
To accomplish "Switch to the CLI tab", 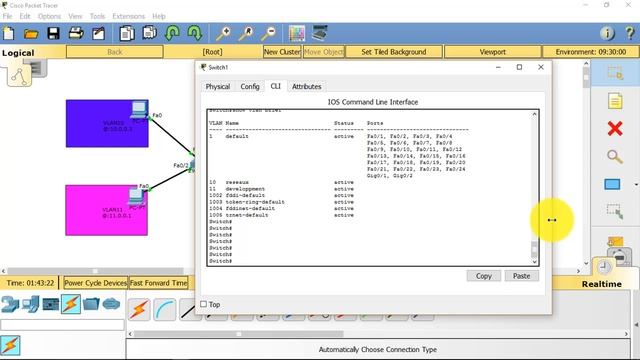I will (276, 86).
